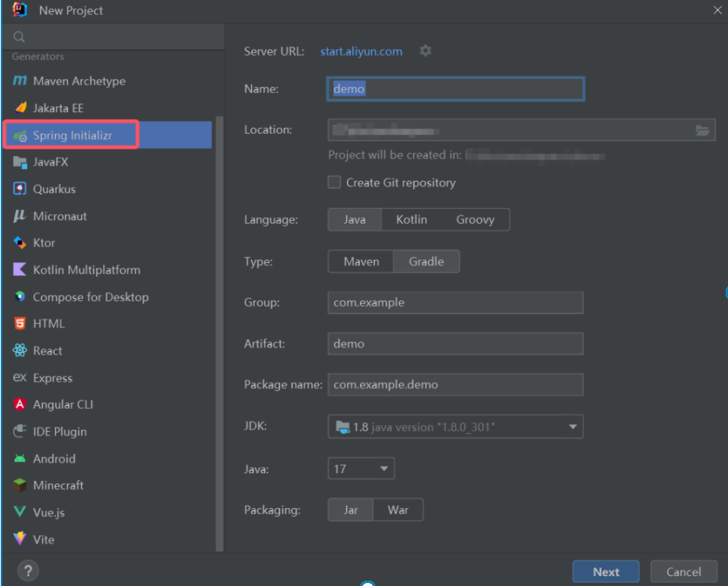The image size is (728, 586).
Task: Select Java as the language
Action: pos(355,219)
